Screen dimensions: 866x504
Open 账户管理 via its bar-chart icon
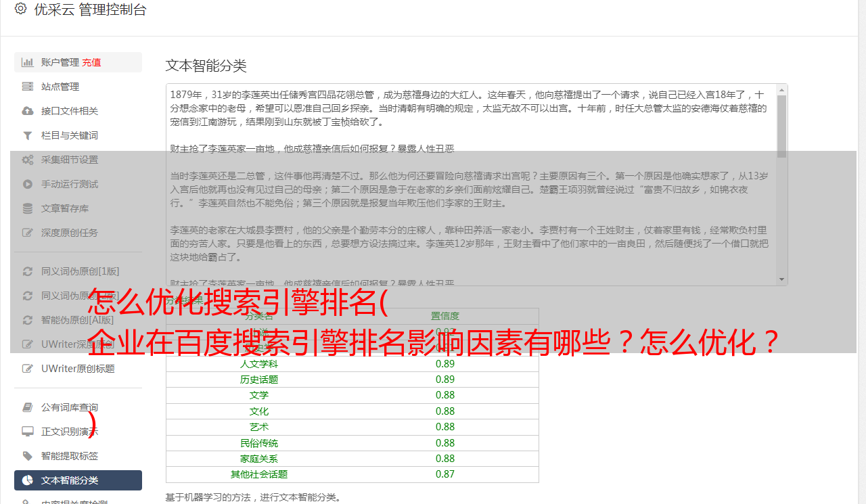[28, 62]
